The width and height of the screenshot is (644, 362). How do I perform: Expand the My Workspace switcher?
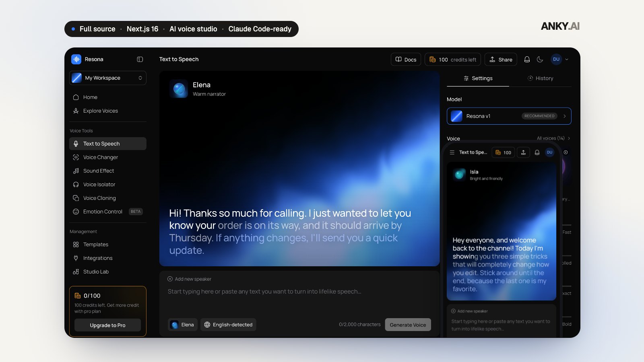pyautogui.click(x=108, y=78)
